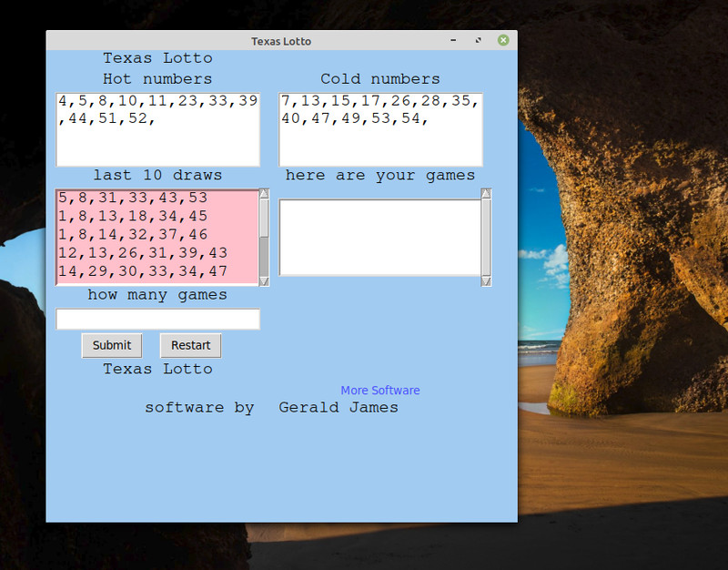This screenshot has height=570, width=728.
Task: Click the Submit button
Action: pyautogui.click(x=112, y=346)
